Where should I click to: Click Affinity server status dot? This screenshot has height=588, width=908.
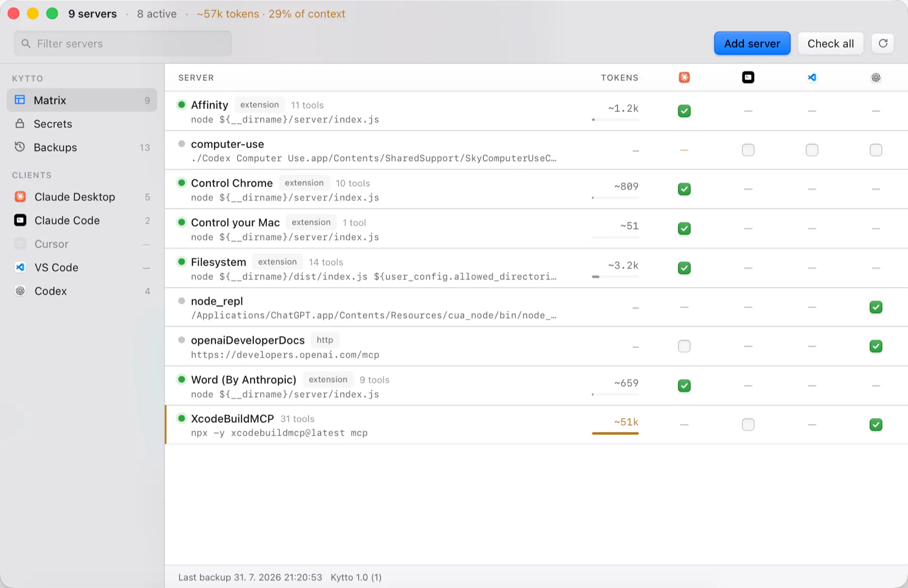[x=182, y=104]
